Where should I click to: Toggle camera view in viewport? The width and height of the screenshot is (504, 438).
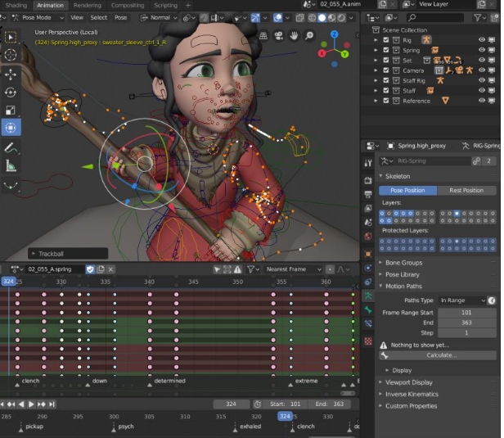279,36
